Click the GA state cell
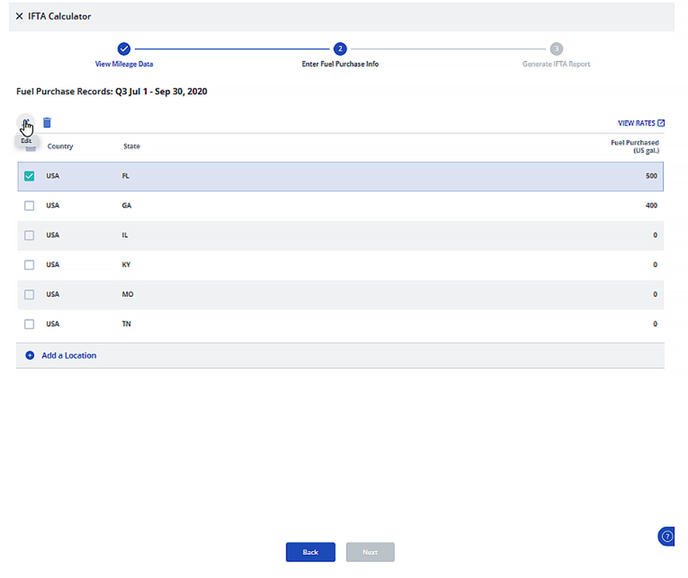 (126, 205)
